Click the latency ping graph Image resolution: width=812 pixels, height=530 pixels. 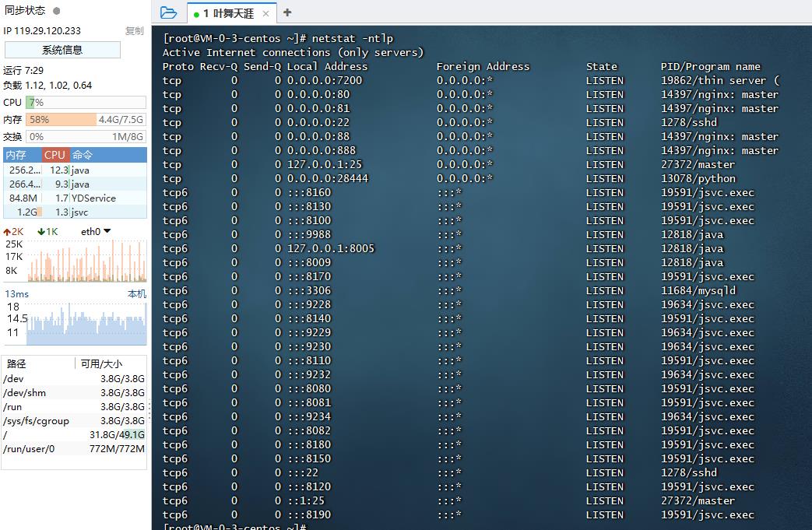coord(86,324)
